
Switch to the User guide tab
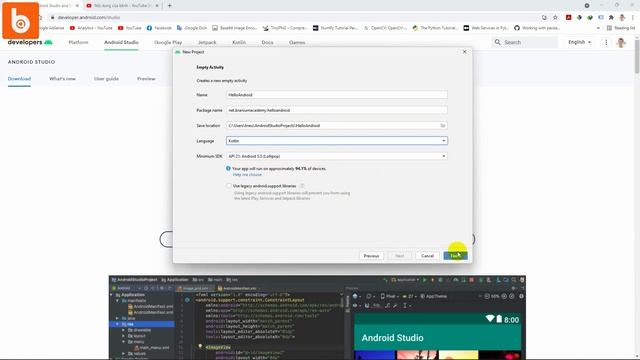[x=106, y=79]
